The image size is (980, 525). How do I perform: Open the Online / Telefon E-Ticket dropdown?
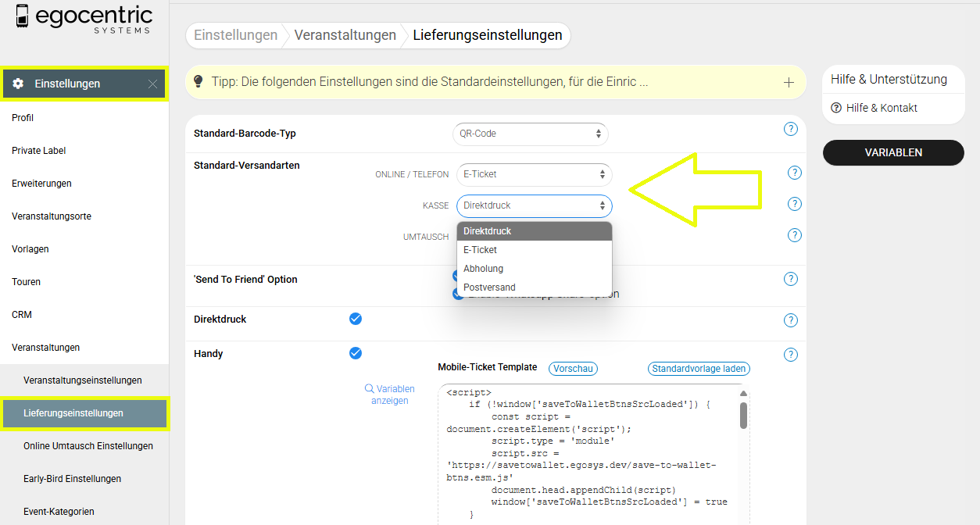[x=534, y=174]
